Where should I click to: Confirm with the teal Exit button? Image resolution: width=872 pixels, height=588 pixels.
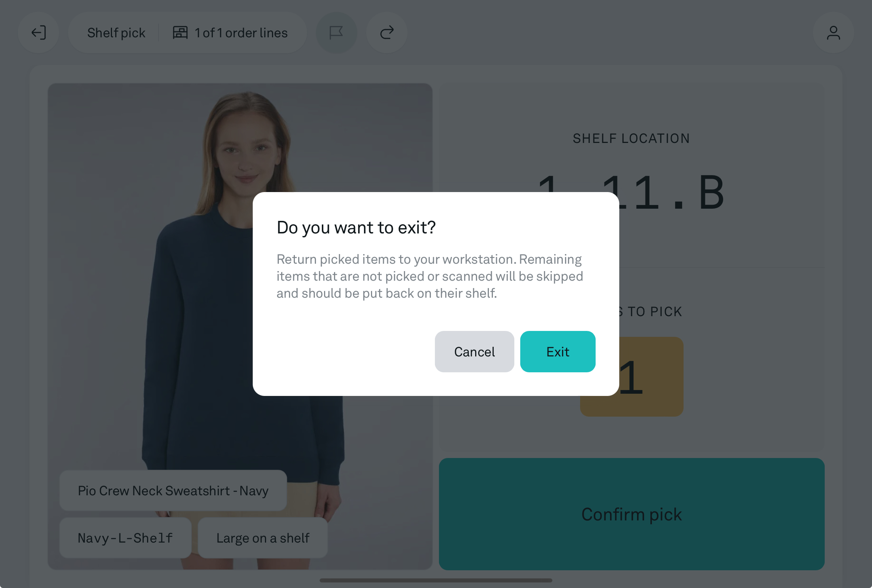tap(557, 351)
